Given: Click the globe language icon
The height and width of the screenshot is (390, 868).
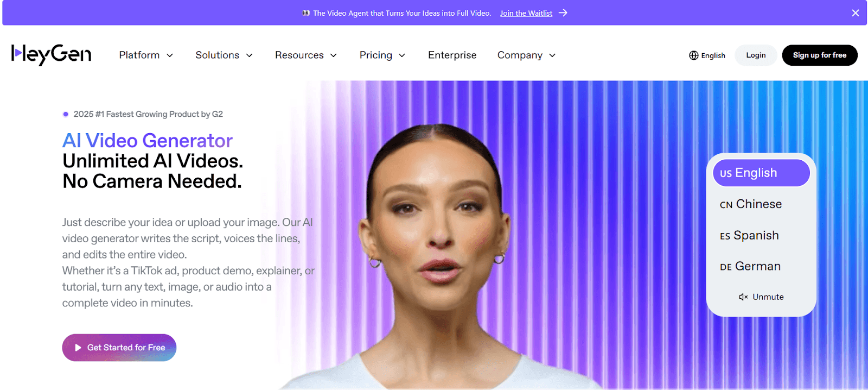Looking at the screenshot, I should [x=693, y=55].
